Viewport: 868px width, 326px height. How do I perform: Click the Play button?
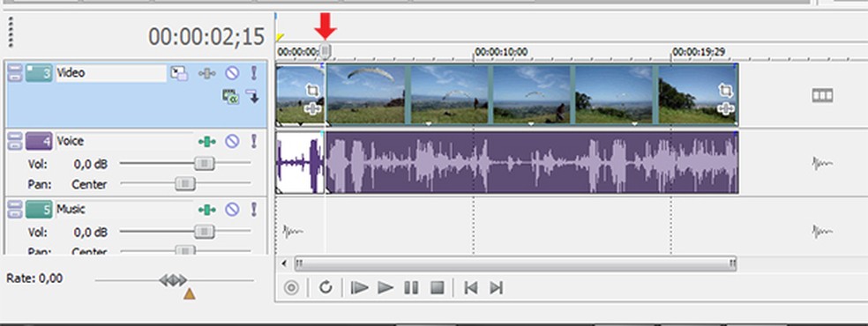[x=385, y=288]
